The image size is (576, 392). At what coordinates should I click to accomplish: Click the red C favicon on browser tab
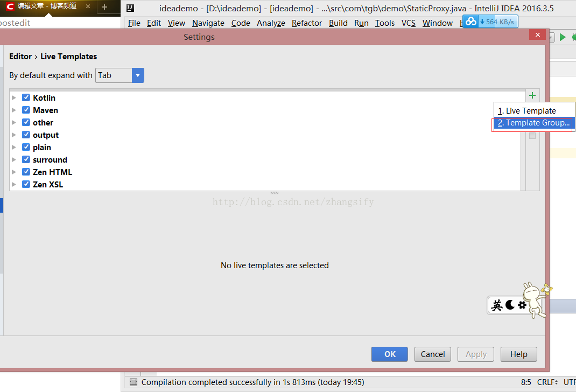coord(10,6)
